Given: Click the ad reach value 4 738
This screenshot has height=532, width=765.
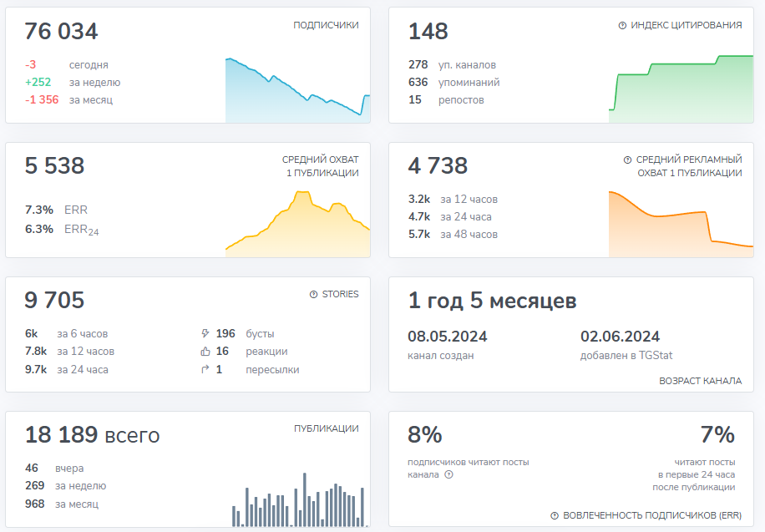Looking at the screenshot, I should point(438,166).
